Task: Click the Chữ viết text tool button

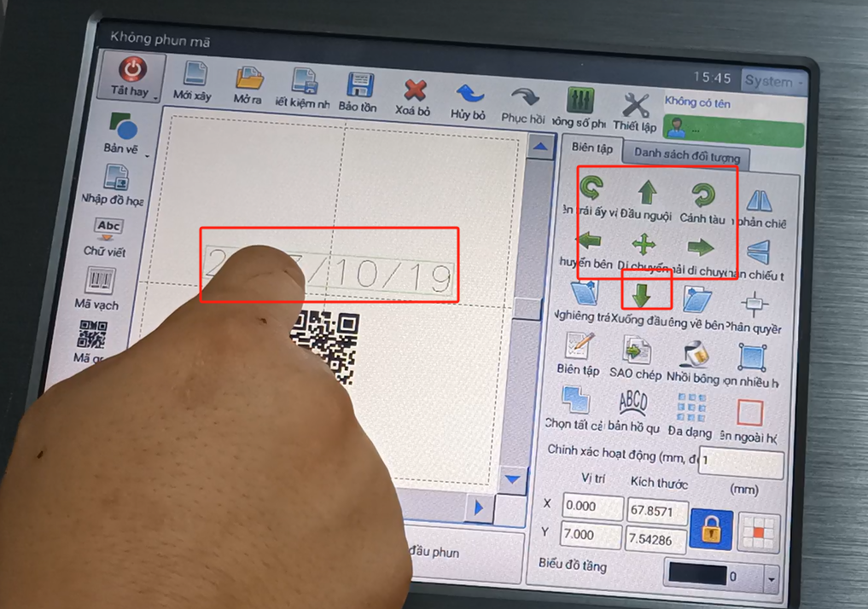Action: (107, 234)
